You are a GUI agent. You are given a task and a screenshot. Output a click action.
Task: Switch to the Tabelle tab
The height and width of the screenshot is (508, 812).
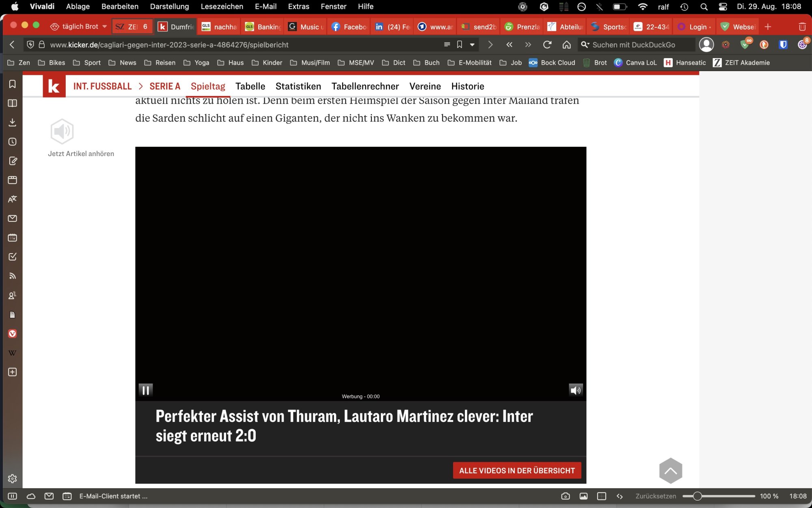pyautogui.click(x=250, y=86)
